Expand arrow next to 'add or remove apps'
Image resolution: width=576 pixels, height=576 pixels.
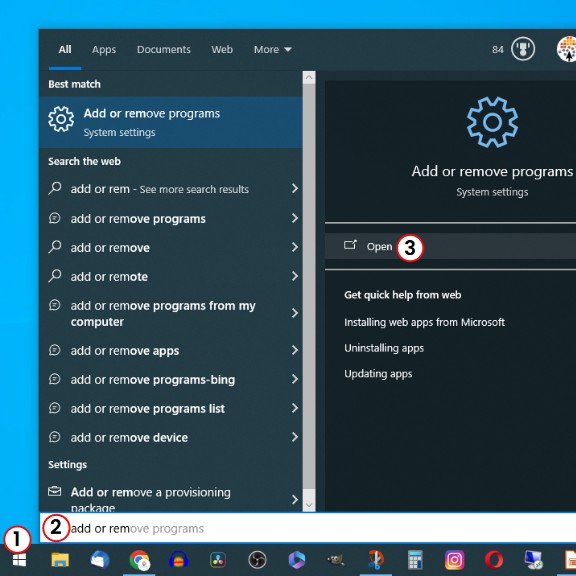coord(295,350)
